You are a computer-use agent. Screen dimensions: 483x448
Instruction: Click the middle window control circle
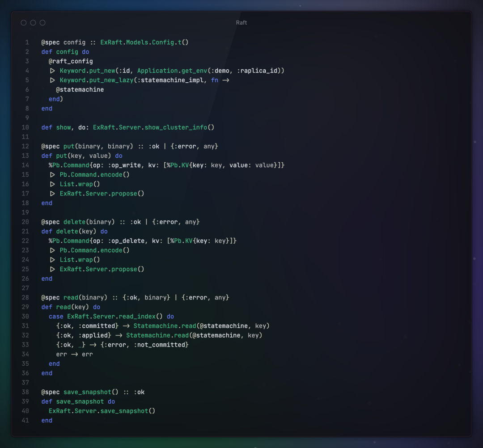pyautogui.click(x=33, y=23)
